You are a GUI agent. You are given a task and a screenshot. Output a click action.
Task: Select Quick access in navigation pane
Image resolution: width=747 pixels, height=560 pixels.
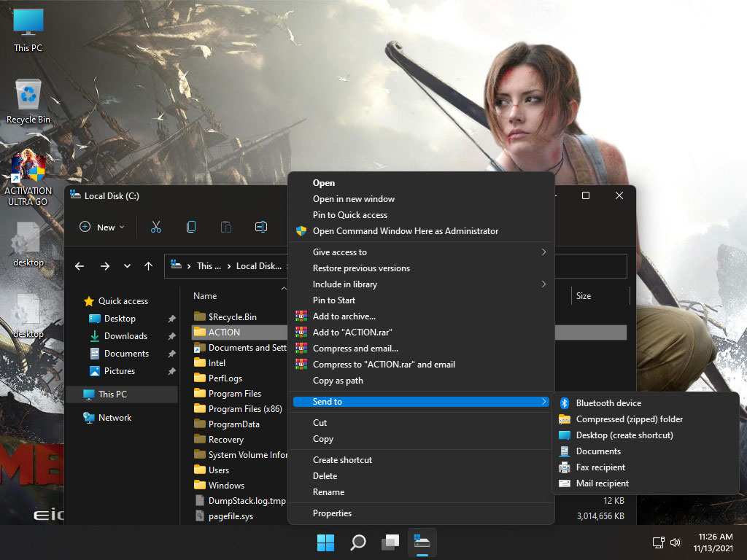tap(123, 301)
